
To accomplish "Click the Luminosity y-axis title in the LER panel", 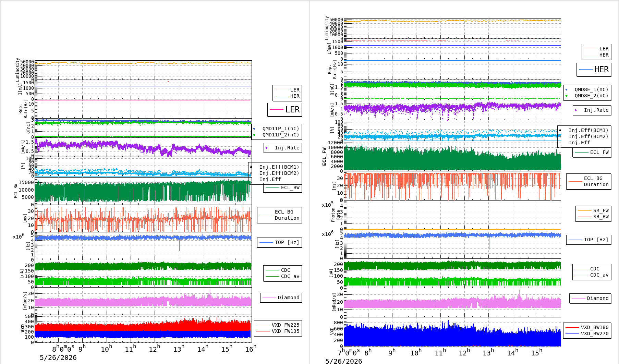I will pyautogui.click(x=17, y=70).
